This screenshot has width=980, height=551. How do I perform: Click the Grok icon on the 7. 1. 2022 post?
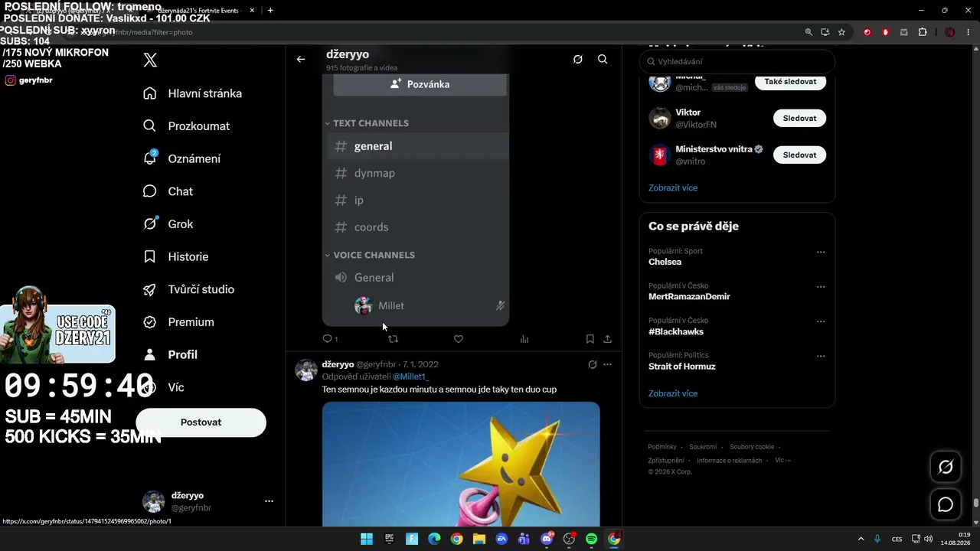coord(592,364)
